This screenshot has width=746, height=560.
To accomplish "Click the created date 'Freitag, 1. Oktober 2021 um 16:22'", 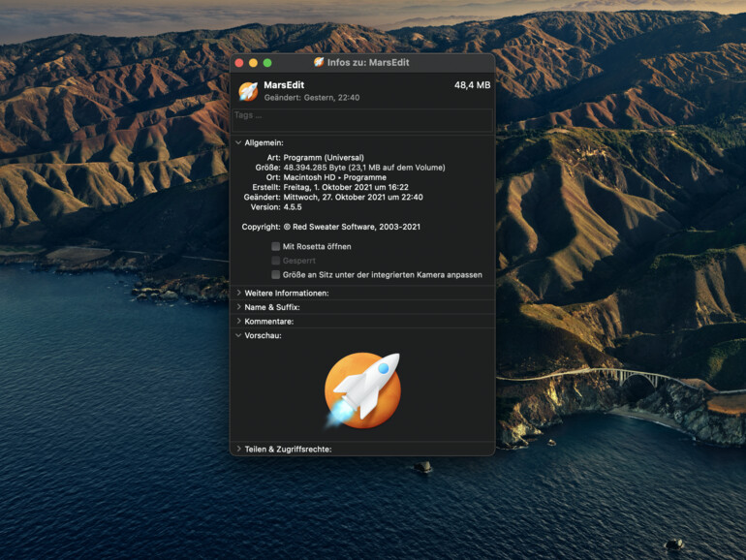I will [x=346, y=187].
